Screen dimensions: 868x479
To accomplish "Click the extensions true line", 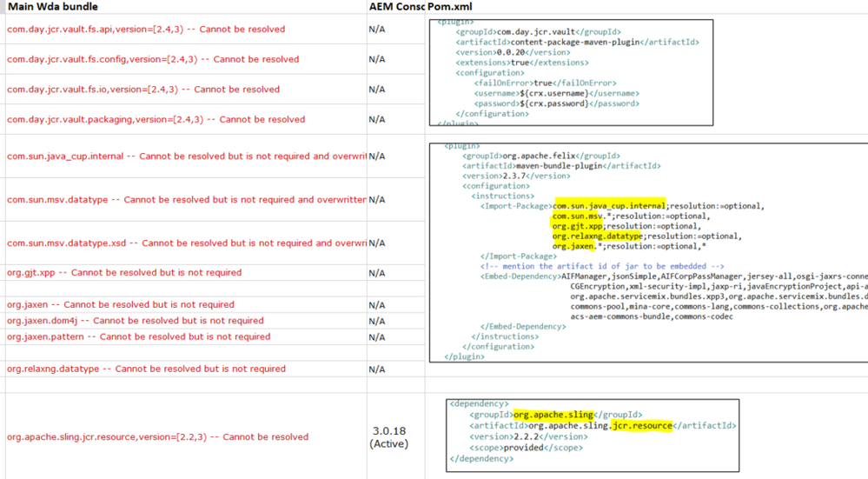I will pos(522,63).
